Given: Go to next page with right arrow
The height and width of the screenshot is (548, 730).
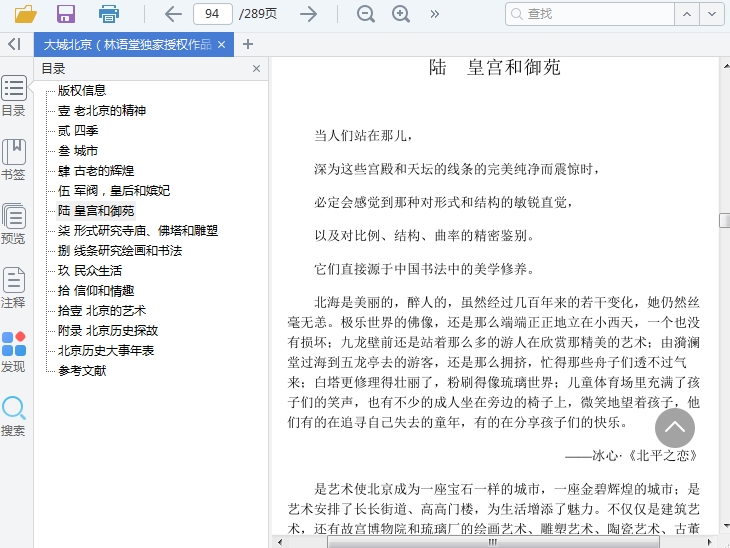Looking at the screenshot, I should tap(308, 14).
